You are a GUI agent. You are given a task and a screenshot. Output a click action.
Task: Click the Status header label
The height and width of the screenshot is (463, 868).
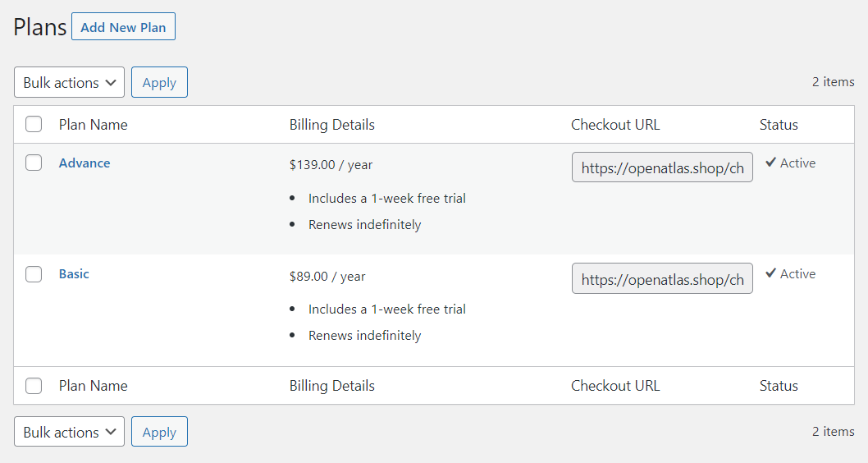point(779,125)
